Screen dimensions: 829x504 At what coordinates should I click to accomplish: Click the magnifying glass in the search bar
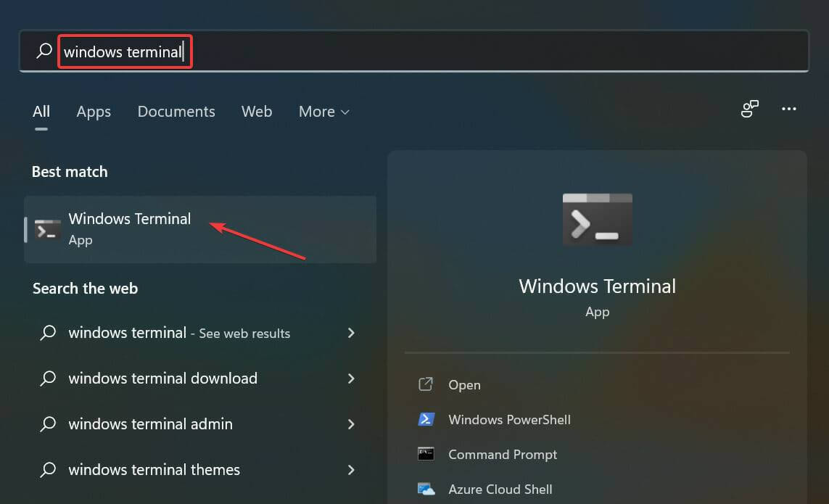(44, 51)
